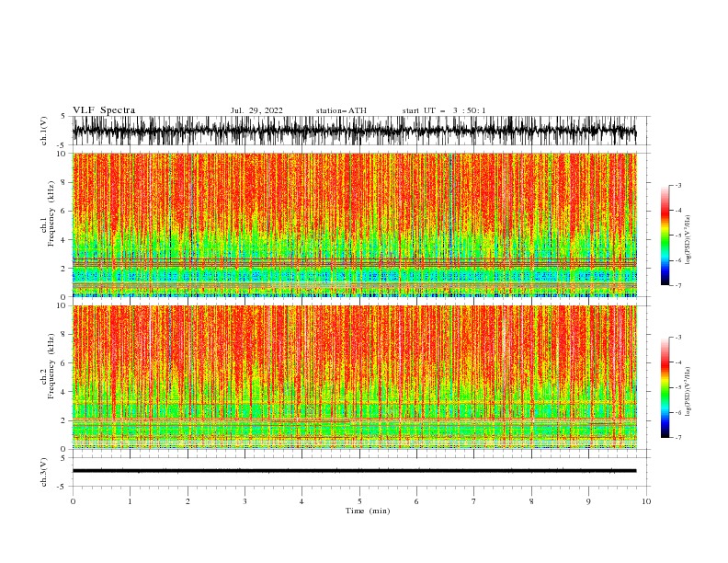Screen dimensions: 728x563
Task: Click the "VLF Spectra" plot title
Action: pos(104,110)
